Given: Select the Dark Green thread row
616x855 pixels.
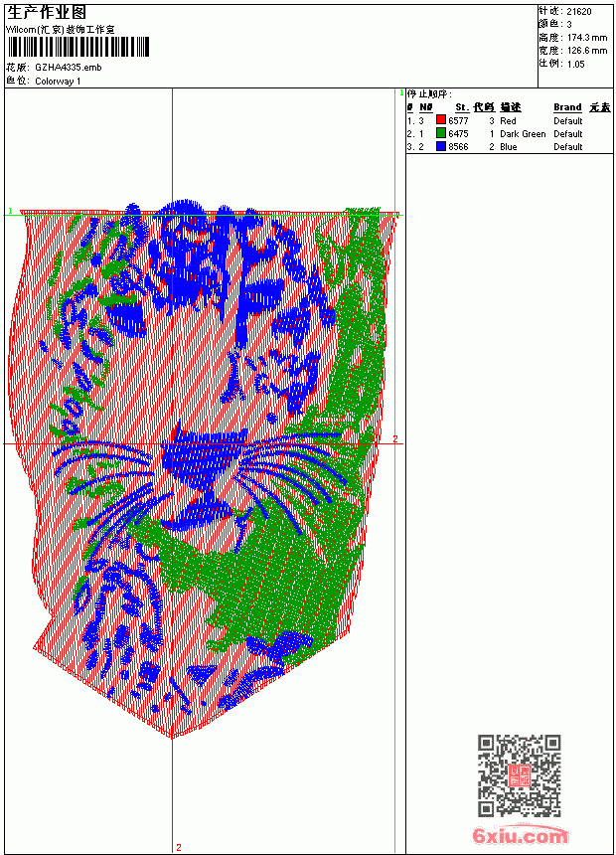Looking at the screenshot, I should click(x=509, y=133).
